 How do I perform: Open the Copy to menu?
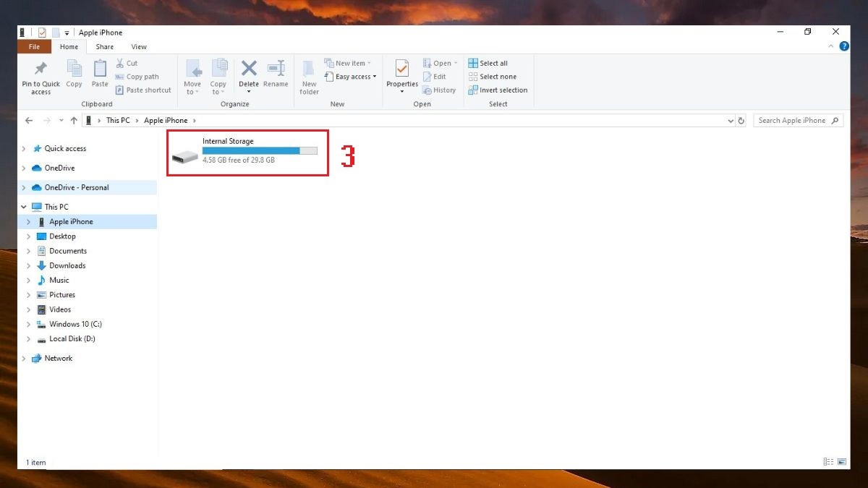click(218, 77)
